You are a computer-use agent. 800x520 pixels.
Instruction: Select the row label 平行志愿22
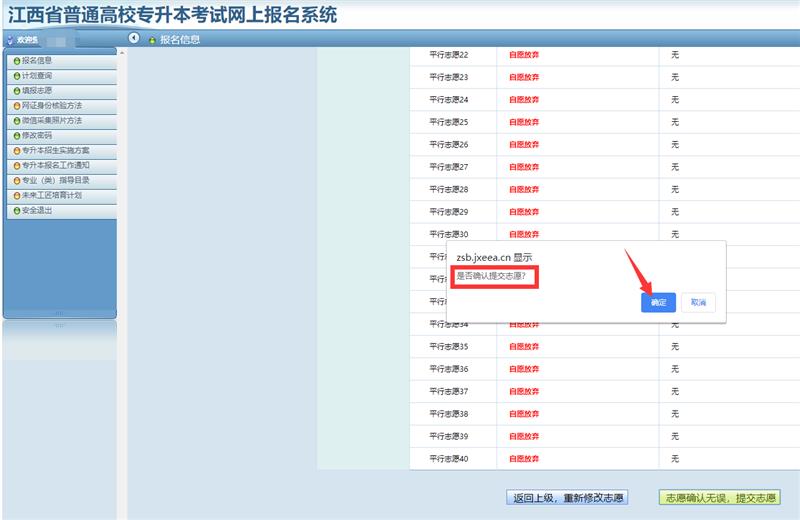448,55
